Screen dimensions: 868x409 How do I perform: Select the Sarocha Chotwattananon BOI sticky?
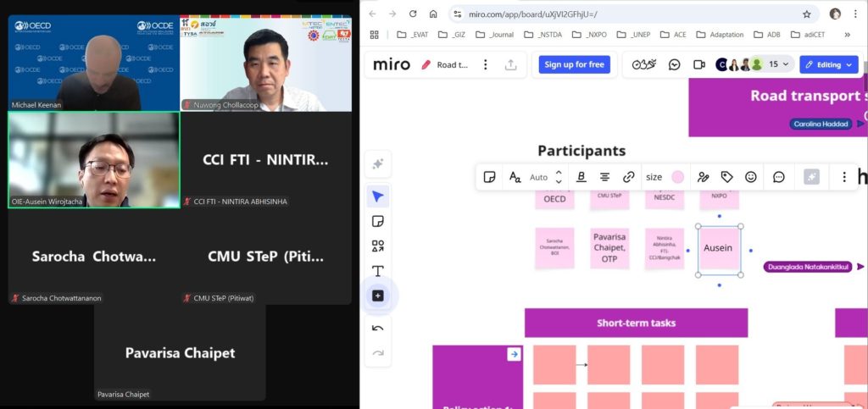[x=554, y=248]
